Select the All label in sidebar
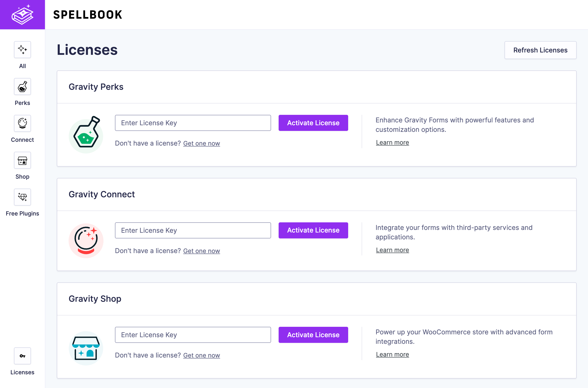Screen dimensions: 588x388 click(22, 66)
